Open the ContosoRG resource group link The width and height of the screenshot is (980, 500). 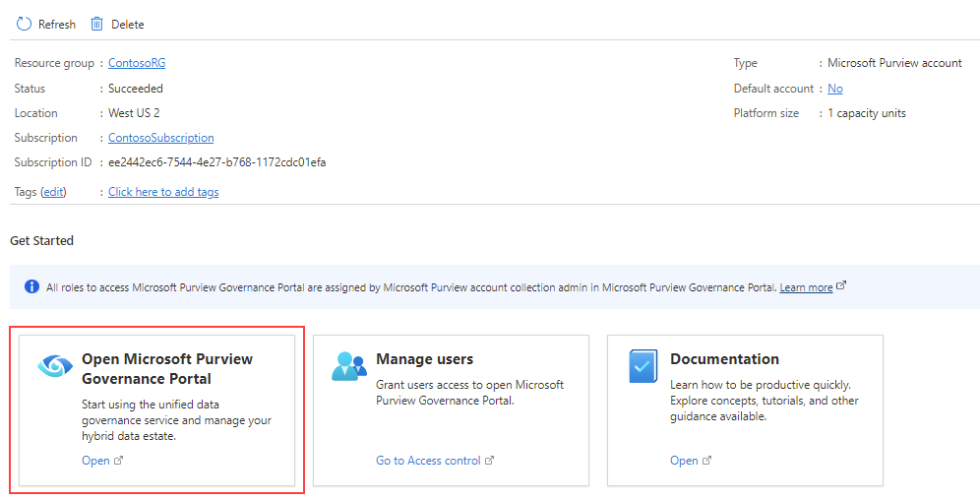pos(137,63)
